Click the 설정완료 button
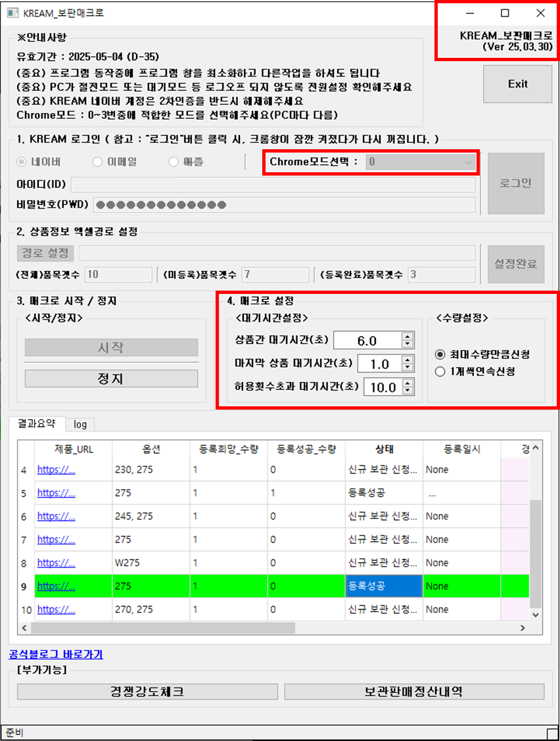 point(516,264)
